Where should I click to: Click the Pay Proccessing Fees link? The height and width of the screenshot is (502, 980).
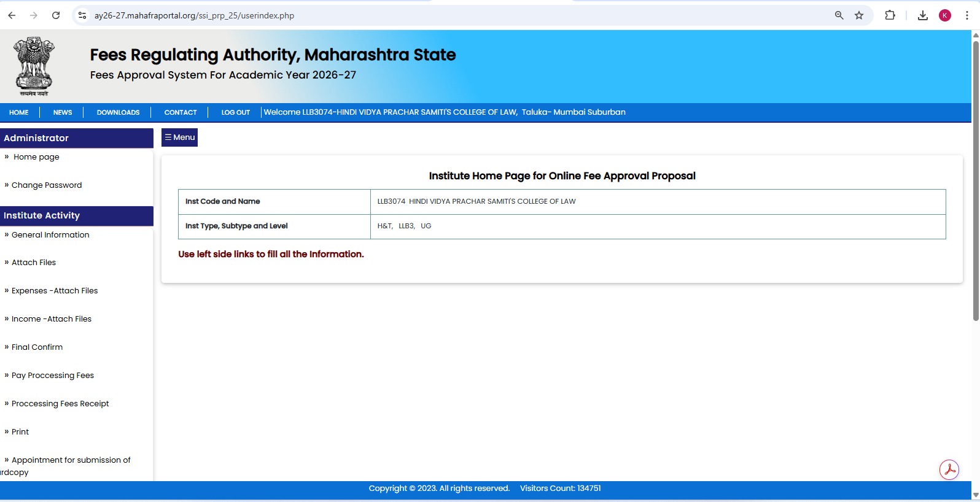coord(53,376)
